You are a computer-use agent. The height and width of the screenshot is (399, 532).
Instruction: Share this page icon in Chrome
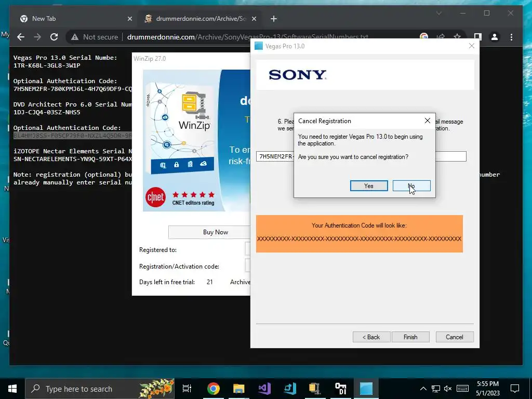441,36
